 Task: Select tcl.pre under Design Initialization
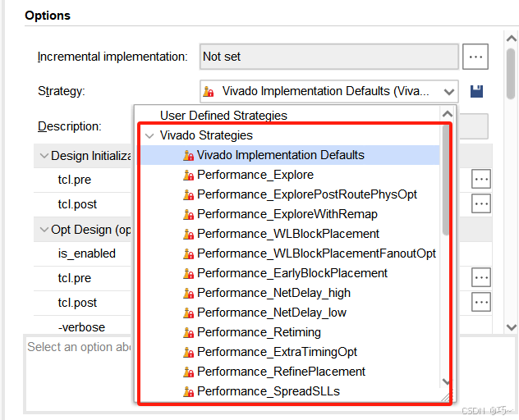[x=75, y=180]
